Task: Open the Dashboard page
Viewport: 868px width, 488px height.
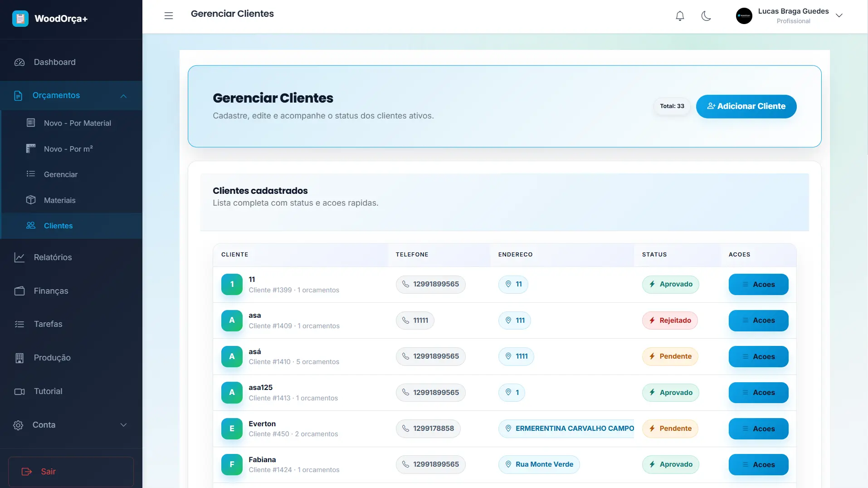Action: click(x=54, y=62)
